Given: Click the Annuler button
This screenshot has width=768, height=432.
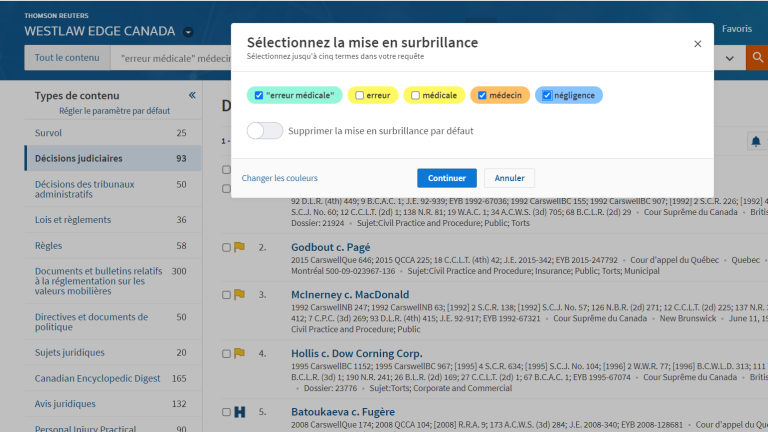Looking at the screenshot, I should pyautogui.click(x=509, y=178).
